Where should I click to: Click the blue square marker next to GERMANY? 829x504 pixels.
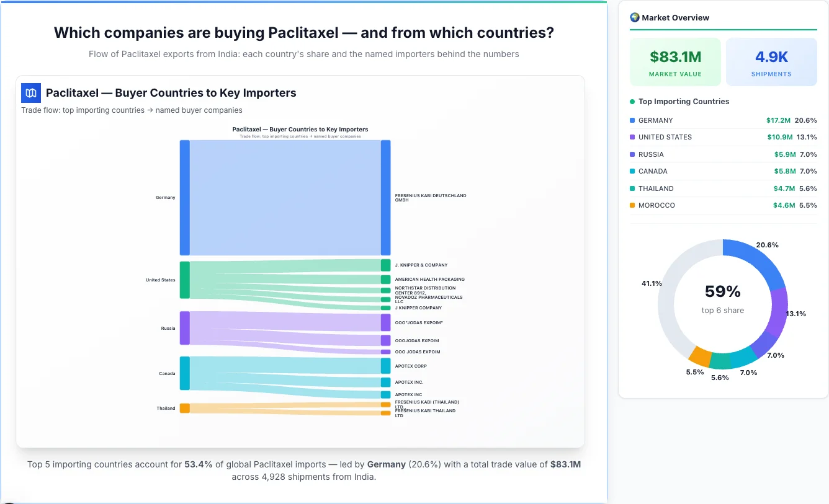click(633, 120)
